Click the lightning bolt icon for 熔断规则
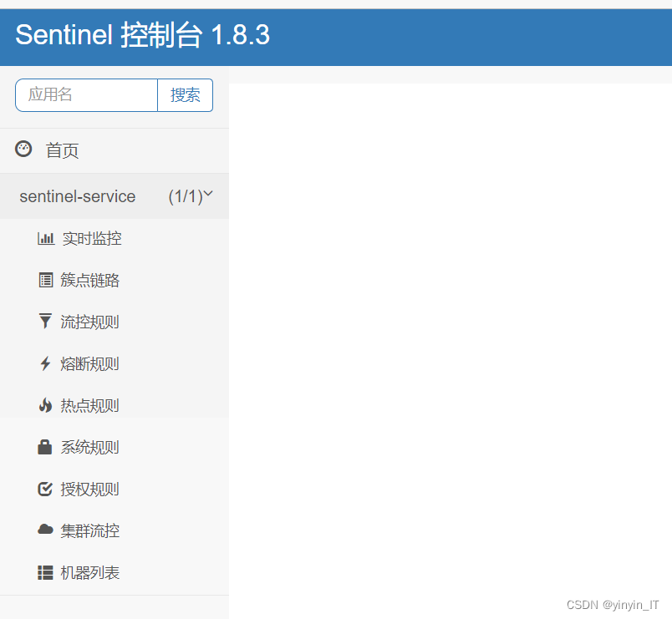This screenshot has height=619, width=672. pyautogui.click(x=45, y=363)
